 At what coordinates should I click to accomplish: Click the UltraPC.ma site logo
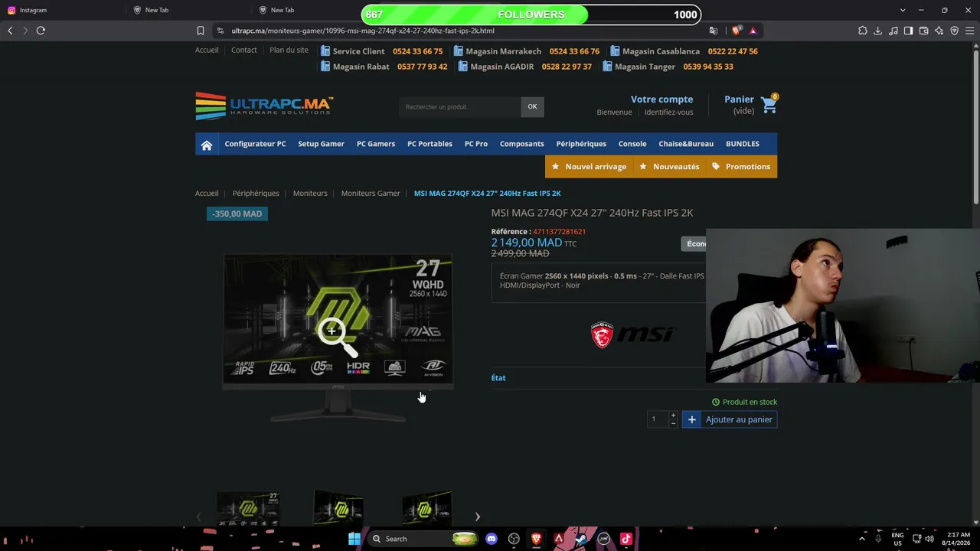click(264, 106)
